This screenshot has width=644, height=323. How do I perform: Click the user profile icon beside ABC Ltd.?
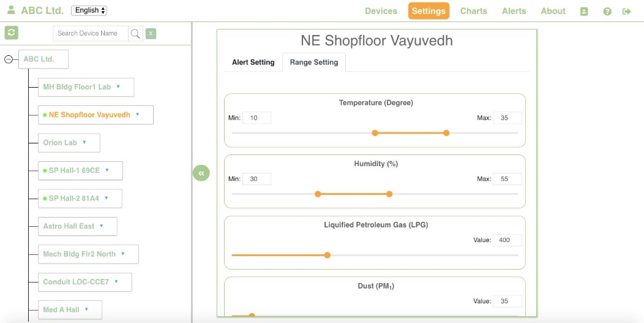click(x=11, y=10)
